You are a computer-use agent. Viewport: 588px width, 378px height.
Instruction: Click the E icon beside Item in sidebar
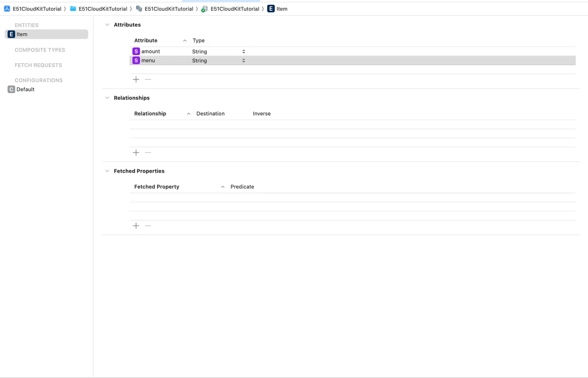(x=11, y=34)
